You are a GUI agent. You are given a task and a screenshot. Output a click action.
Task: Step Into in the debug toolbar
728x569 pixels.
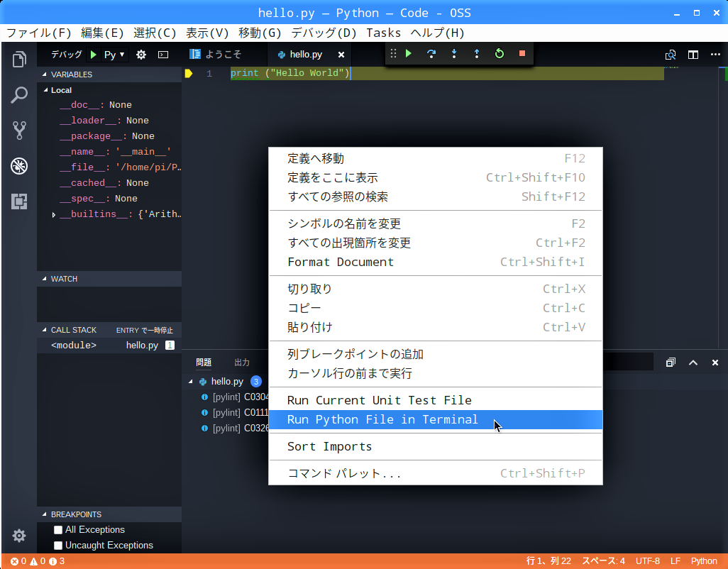pyautogui.click(x=454, y=54)
